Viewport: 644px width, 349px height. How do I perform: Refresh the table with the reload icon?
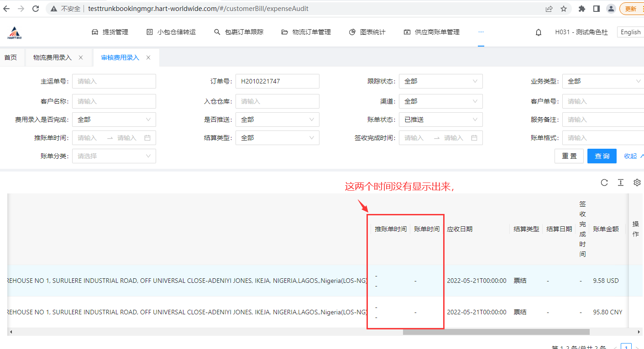point(604,182)
